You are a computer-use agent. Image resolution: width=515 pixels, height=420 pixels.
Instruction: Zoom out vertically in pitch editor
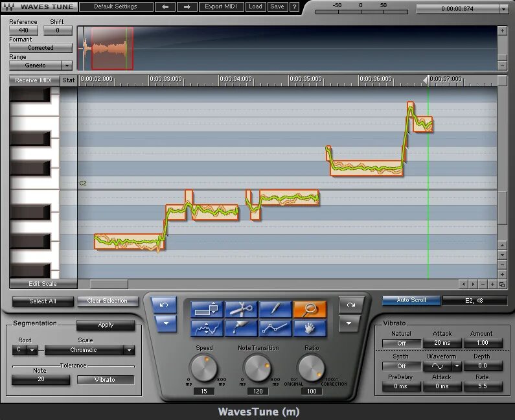coord(502,264)
